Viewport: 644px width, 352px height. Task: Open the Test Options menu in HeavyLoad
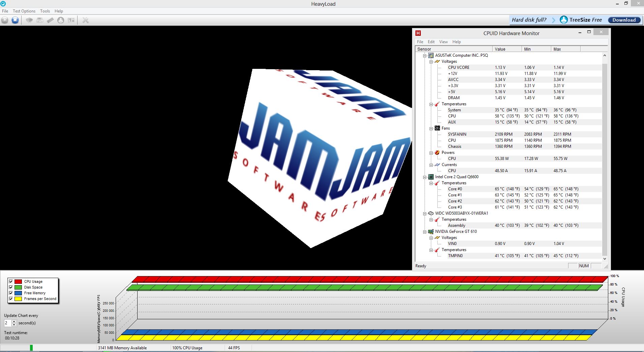24,11
